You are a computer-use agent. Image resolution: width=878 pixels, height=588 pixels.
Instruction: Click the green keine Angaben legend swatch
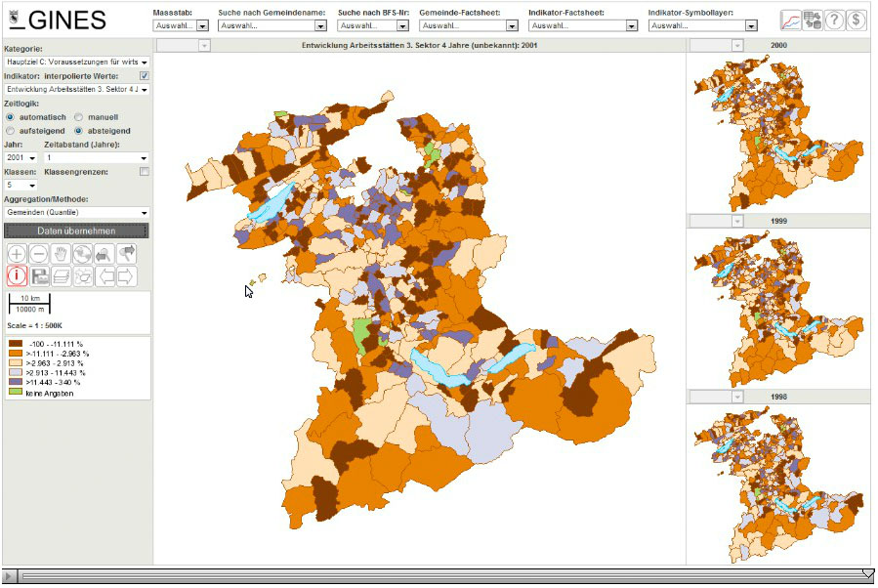click(16, 392)
